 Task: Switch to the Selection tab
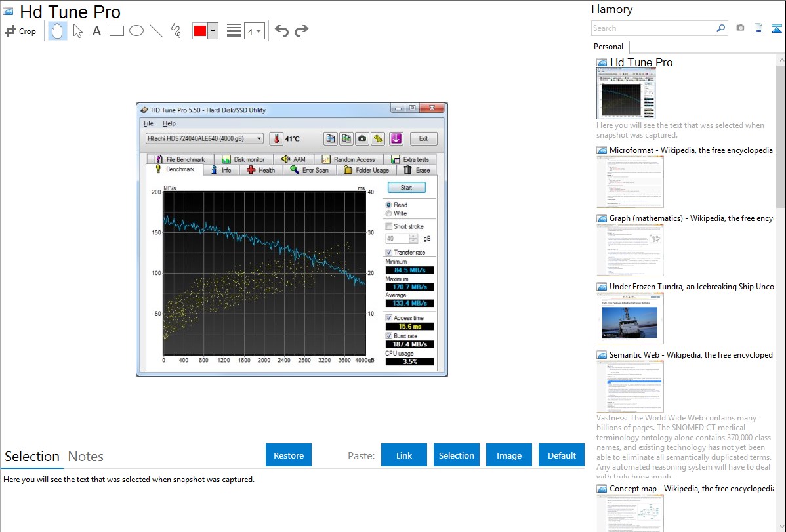32,457
